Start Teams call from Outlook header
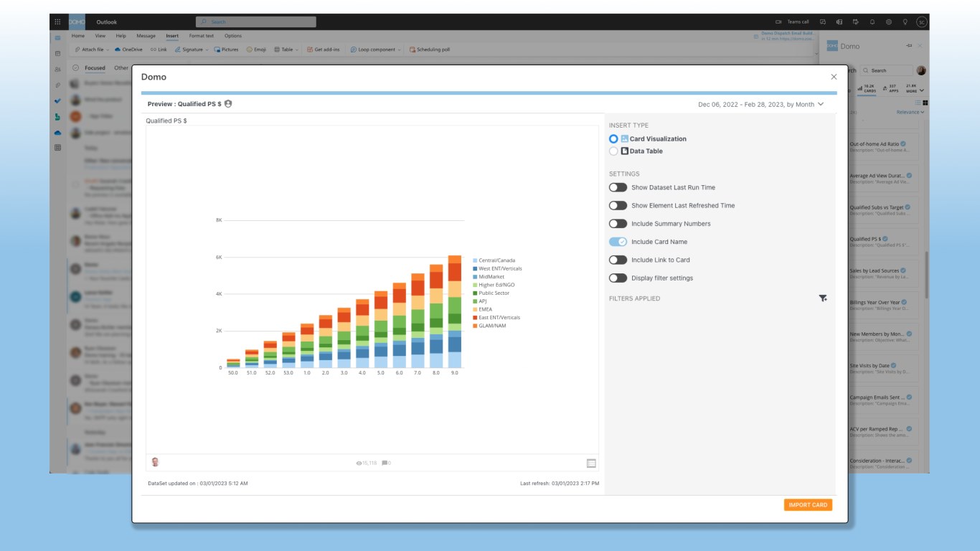 793,22
